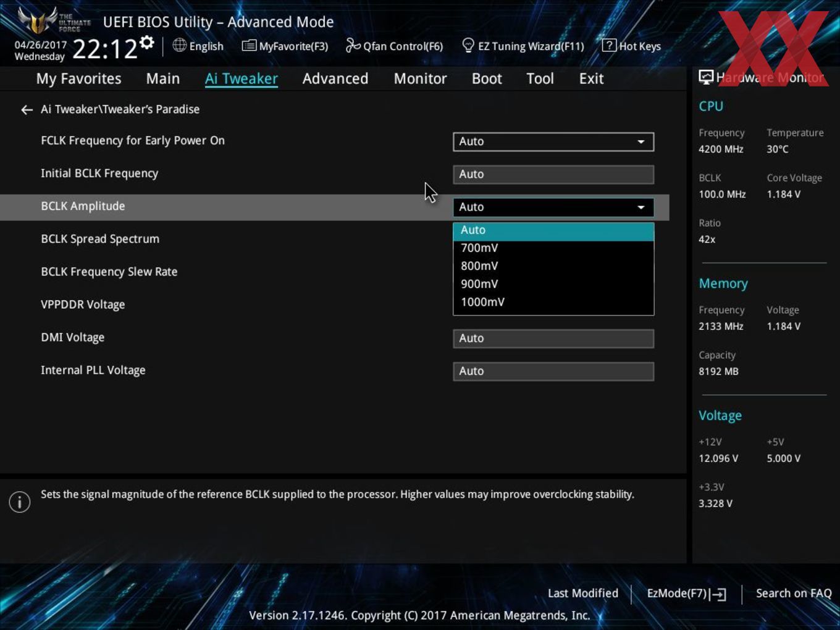Screen dimensions: 840x630
Task: Open FCLK Frequency for Early Power On dropdown
Action: 553,141
